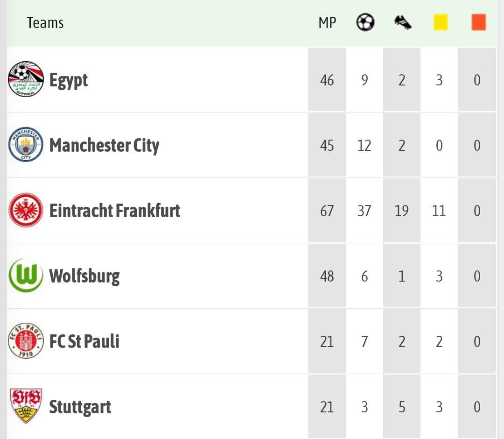Click the assists boot column icon
This screenshot has width=504, height=439.
402,22
